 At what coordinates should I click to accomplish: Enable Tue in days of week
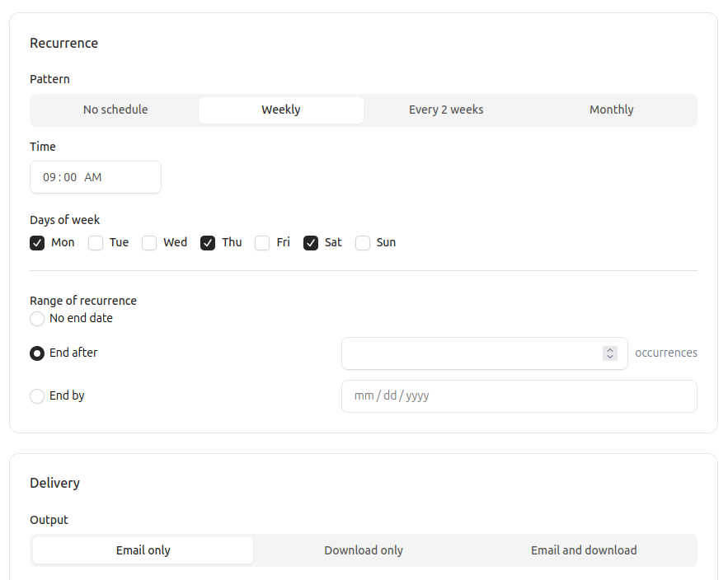coord(96,242)
